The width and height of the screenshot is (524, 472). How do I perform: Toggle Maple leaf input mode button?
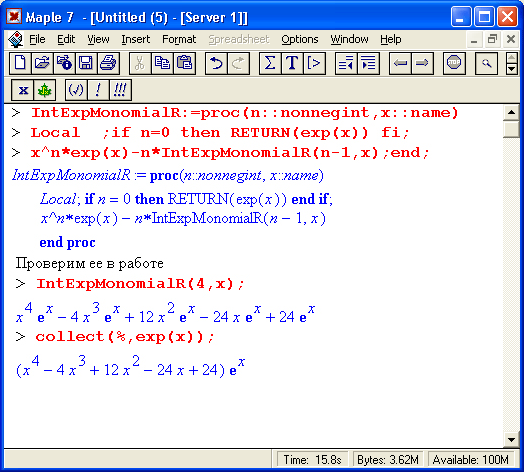click(44, 90)
